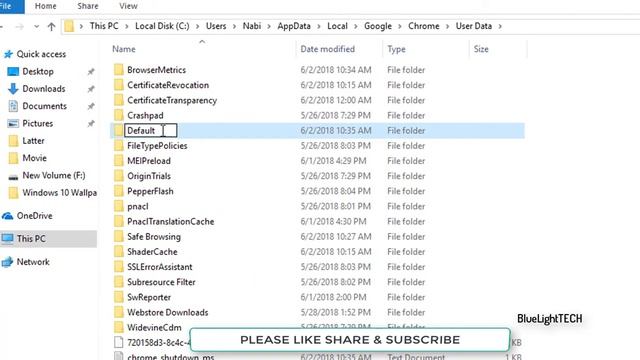
Task: Sort by the Size column header
Action: [x=481, y=49]
